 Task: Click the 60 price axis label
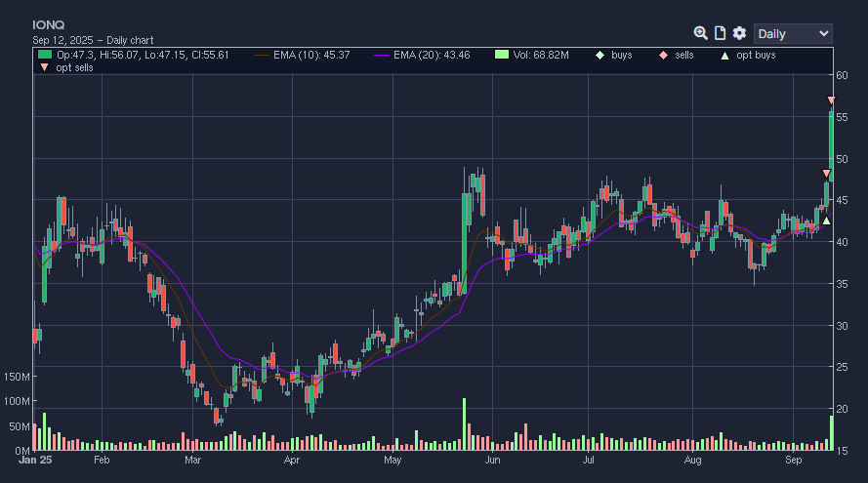(x=842, y=75)
